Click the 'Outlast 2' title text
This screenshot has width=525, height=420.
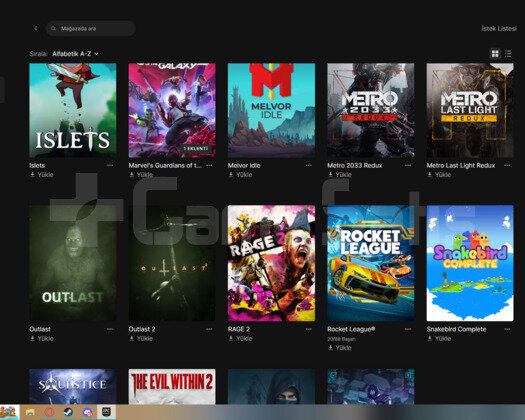[x=142, y=329]
